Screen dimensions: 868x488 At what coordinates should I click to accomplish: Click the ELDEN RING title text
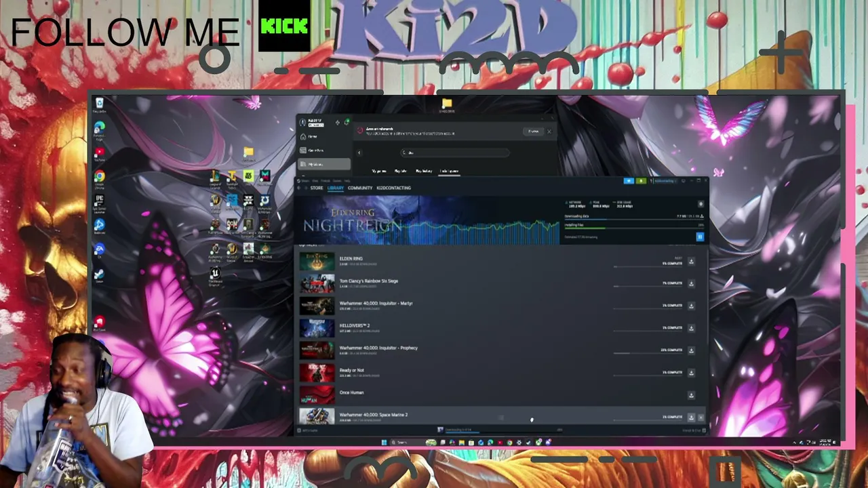(351, 259)
